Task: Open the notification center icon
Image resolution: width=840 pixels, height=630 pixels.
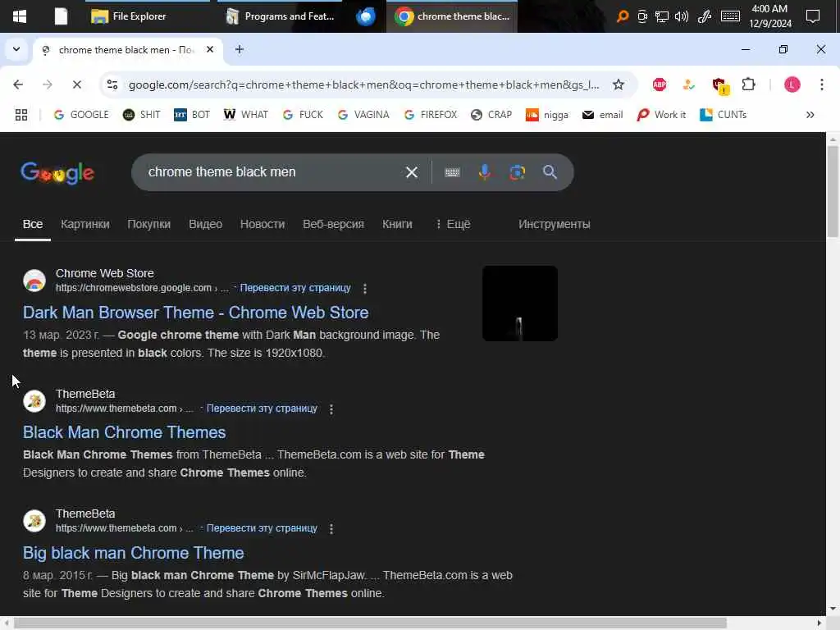Action: [813, 16]
